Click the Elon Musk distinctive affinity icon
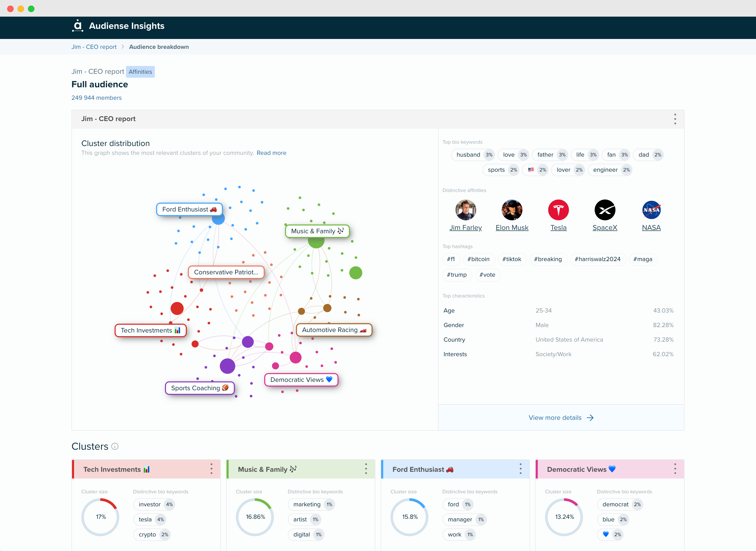This screenshot has width=756, height=551. pyautogui.click(x=511, y=210)
